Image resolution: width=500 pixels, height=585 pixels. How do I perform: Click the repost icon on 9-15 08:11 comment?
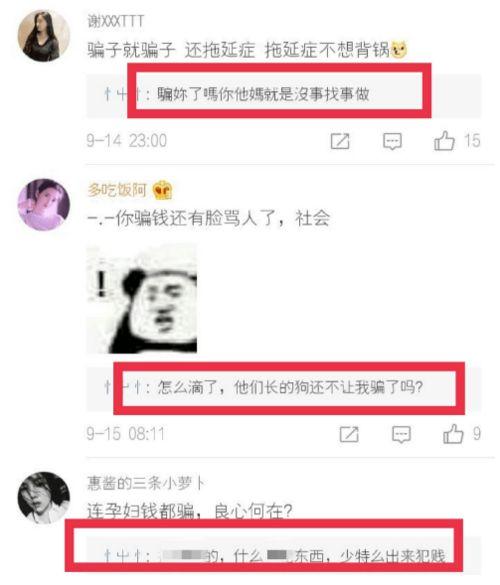tap(349, 434)
